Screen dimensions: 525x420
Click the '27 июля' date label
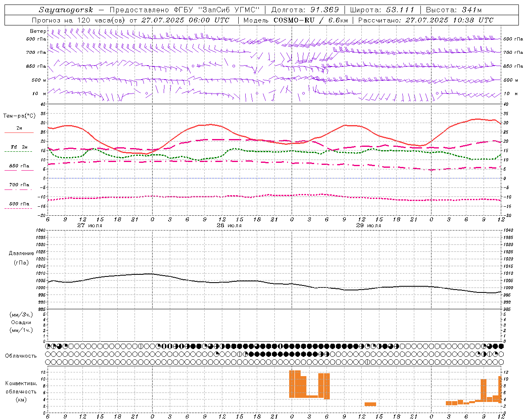point(90,226)
